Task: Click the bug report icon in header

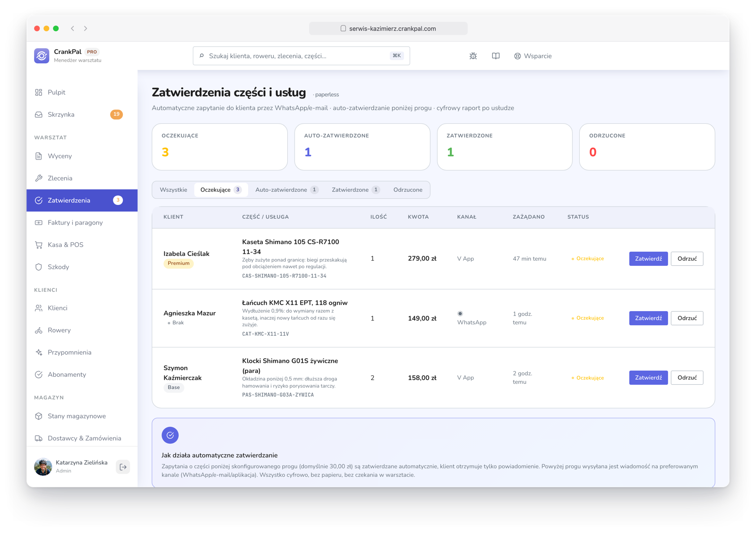Action: (x=473, y=56)
